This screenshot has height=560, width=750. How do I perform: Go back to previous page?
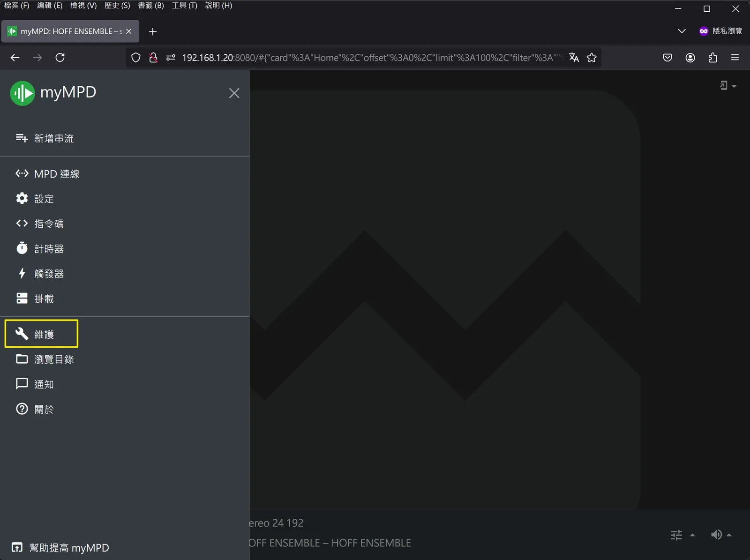click(x=15, y=58)
